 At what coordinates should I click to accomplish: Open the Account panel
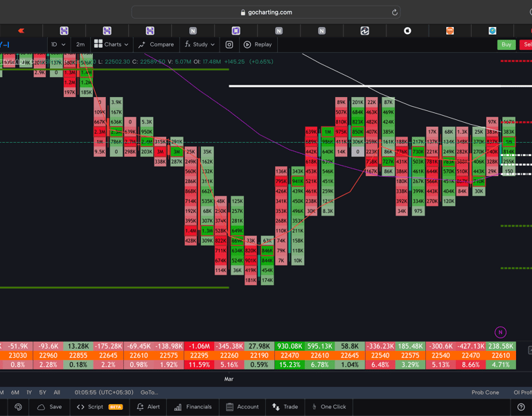[x=242, y=407]
